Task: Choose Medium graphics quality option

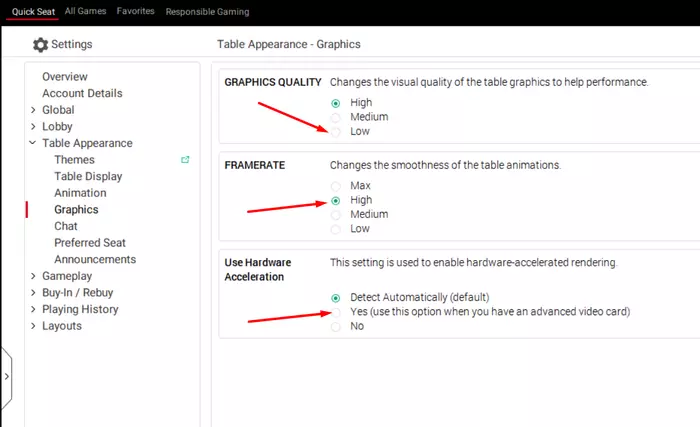Action: (336, 117)
